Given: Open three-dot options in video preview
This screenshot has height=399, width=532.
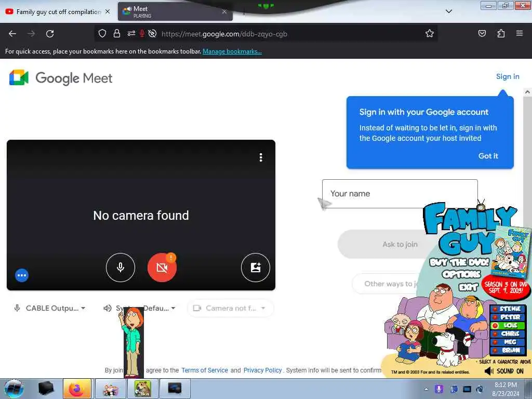Looking at the screenshot, I should click(261, 157).
